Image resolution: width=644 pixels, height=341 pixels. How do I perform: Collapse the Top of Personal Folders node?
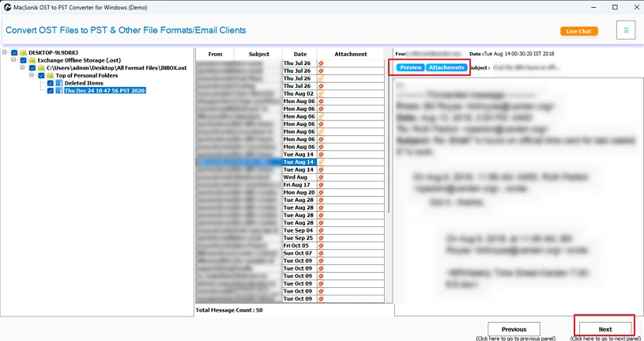pos(32,75)
